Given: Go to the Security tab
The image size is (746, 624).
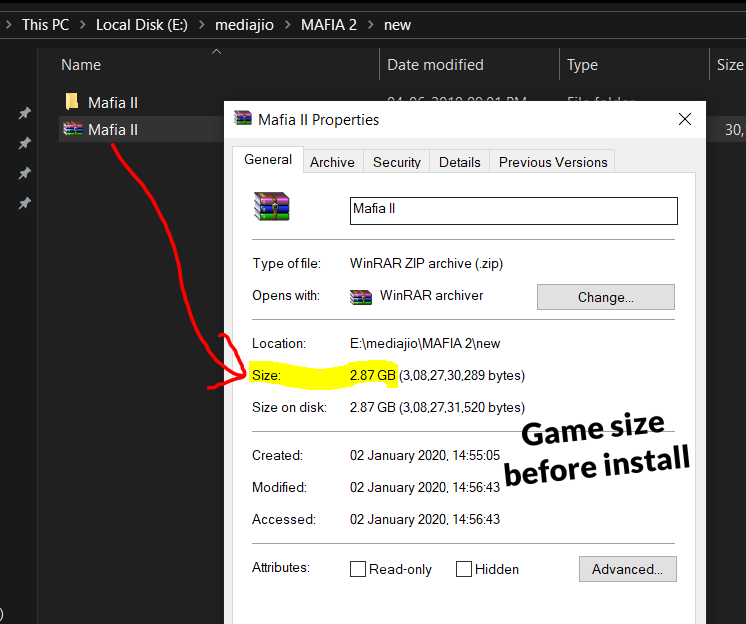Looking at the screenshot, I should tap(397, 162).
